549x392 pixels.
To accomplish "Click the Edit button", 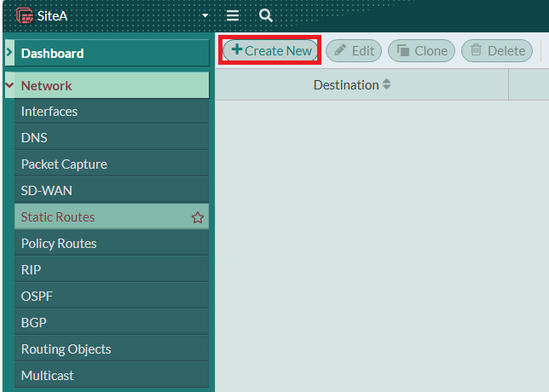I will [x=354, y=51].
